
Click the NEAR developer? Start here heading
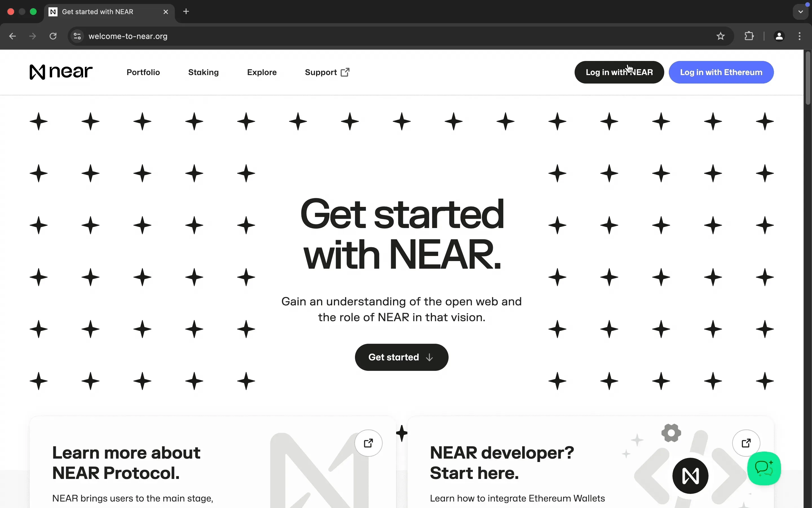click(x=502, y=463)
